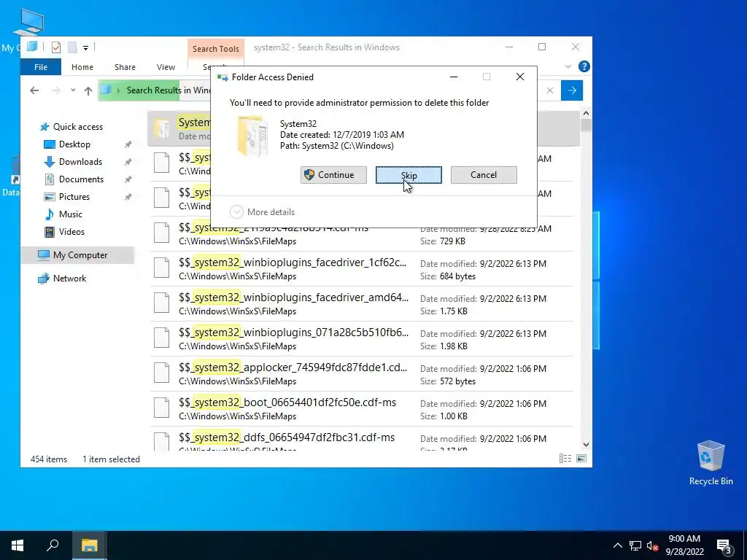747x560 pixels.
Task: Select Music in the navigation pane
Action: tap(70, 214)
